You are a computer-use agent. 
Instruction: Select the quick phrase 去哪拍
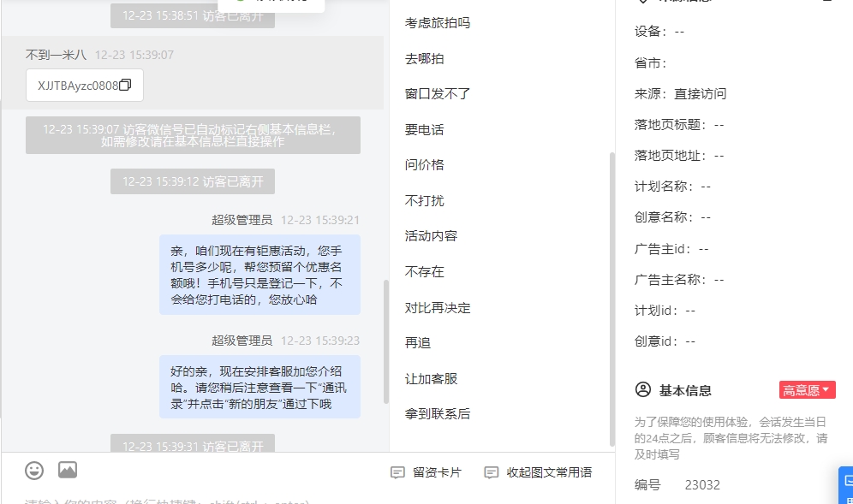pyautogui.click(x=424, y=59)
